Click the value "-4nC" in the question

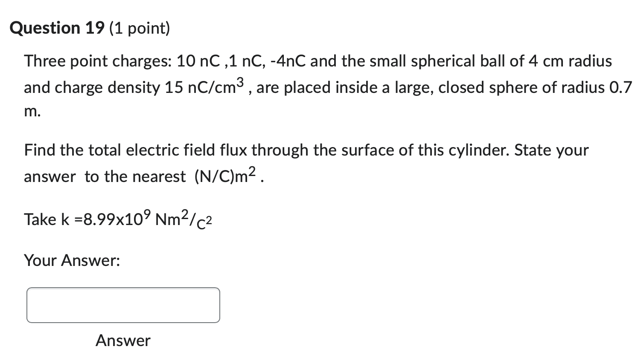(287, 61)
